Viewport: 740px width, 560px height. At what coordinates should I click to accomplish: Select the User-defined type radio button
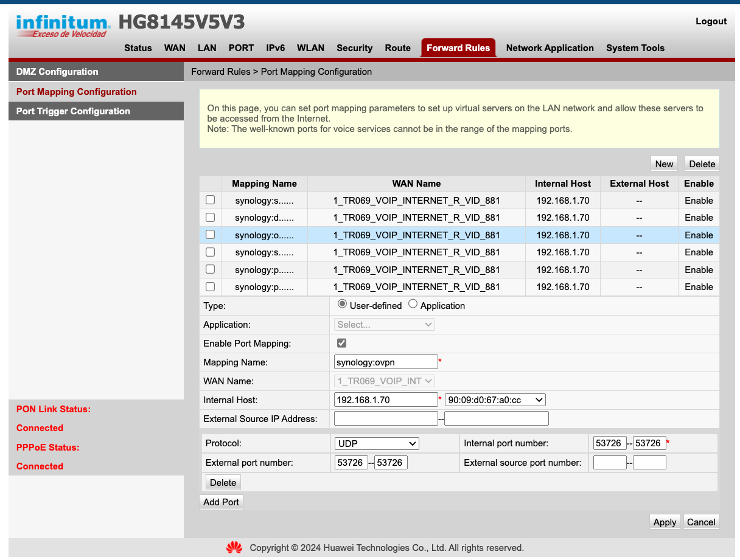(x=343, y=304)
